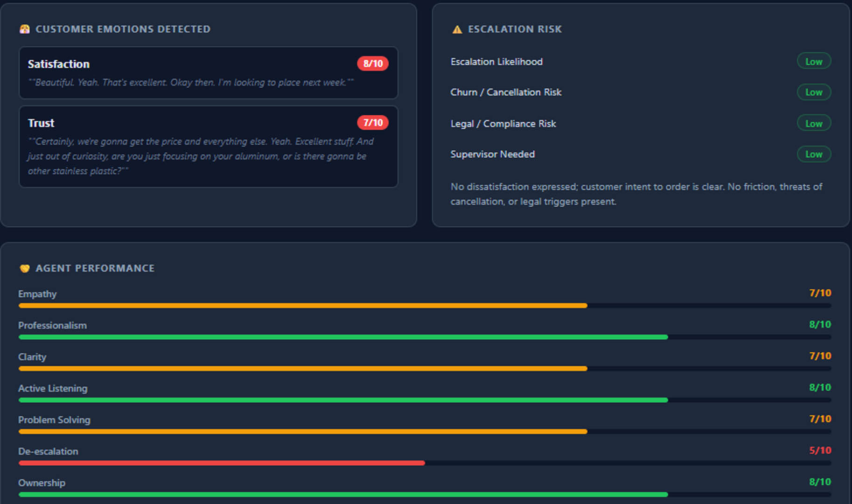This screenshot has width=852, height=504.
Task: Click the Supervisor Needed label
Action: click(492, 154)
